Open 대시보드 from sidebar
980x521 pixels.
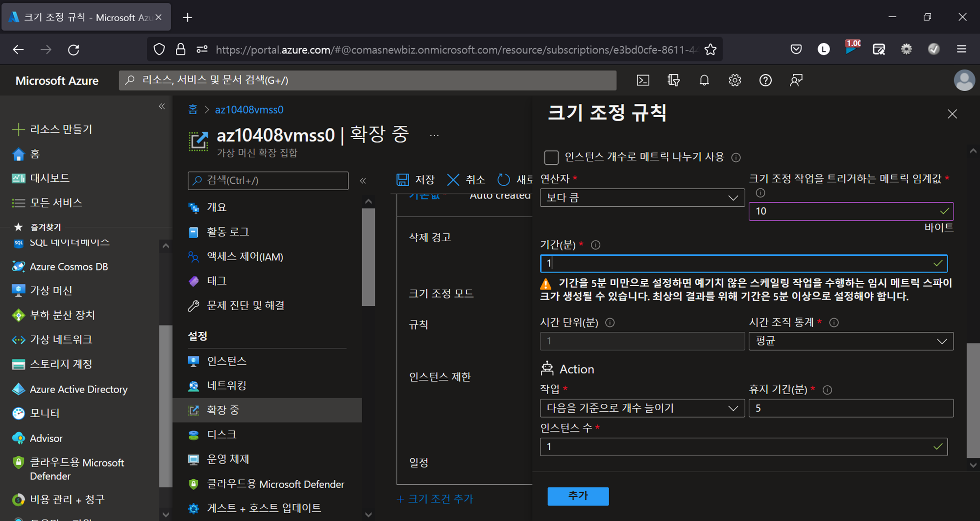click(x=41, y=178)
